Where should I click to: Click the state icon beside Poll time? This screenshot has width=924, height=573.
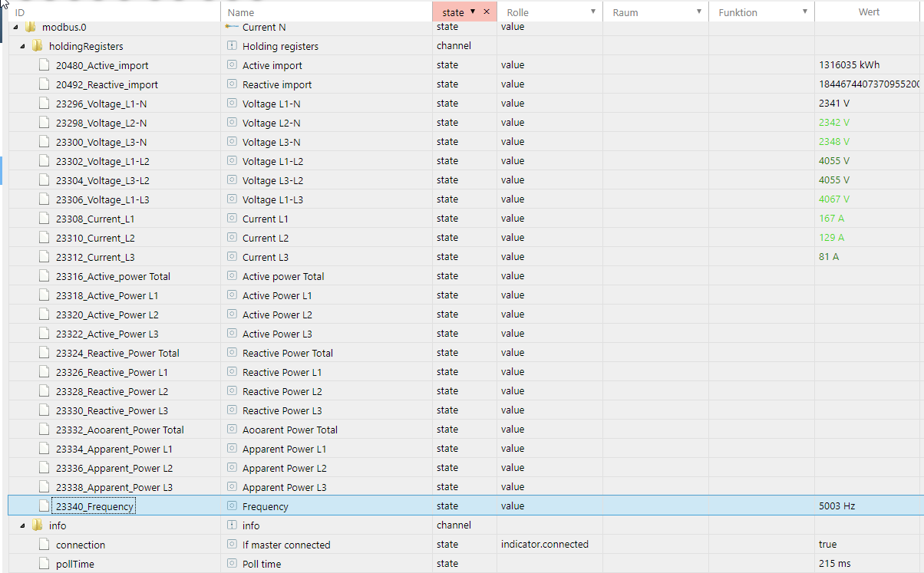point(232,564)
